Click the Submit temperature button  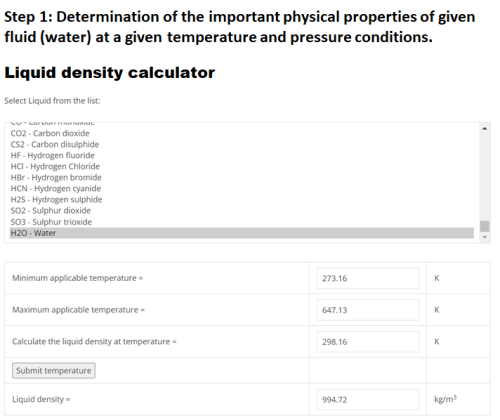click(x=54, y=371)
